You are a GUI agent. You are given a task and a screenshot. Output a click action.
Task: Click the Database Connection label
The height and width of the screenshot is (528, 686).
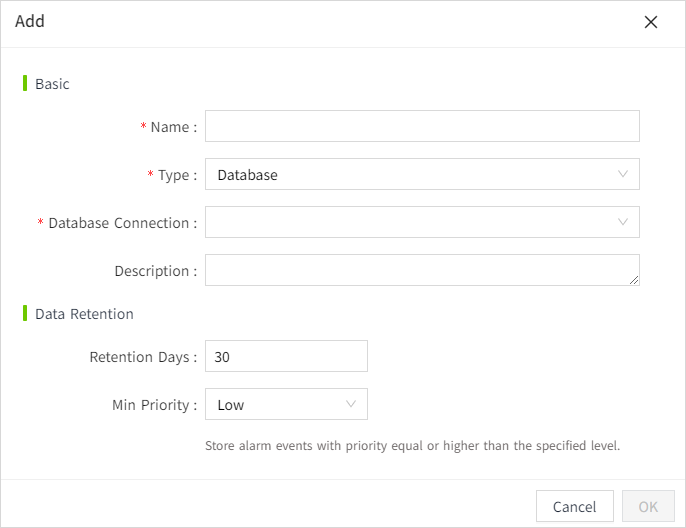tap(122, 223)
